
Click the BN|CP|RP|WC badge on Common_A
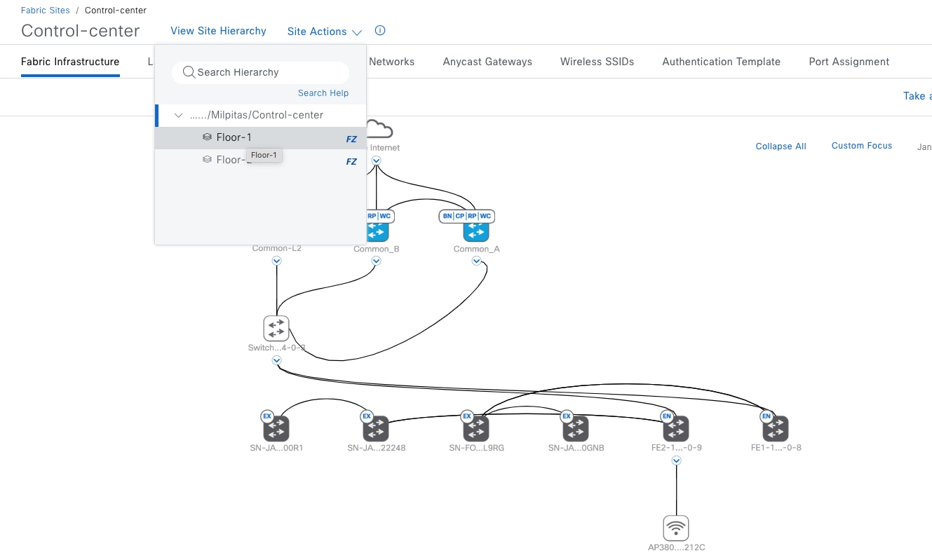(466, 216)
